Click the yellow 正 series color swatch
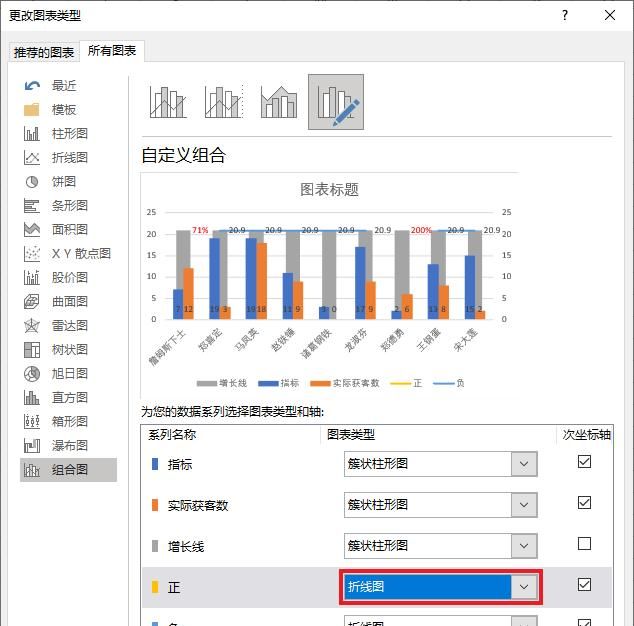The image size is (634, 626). [155, 587]
